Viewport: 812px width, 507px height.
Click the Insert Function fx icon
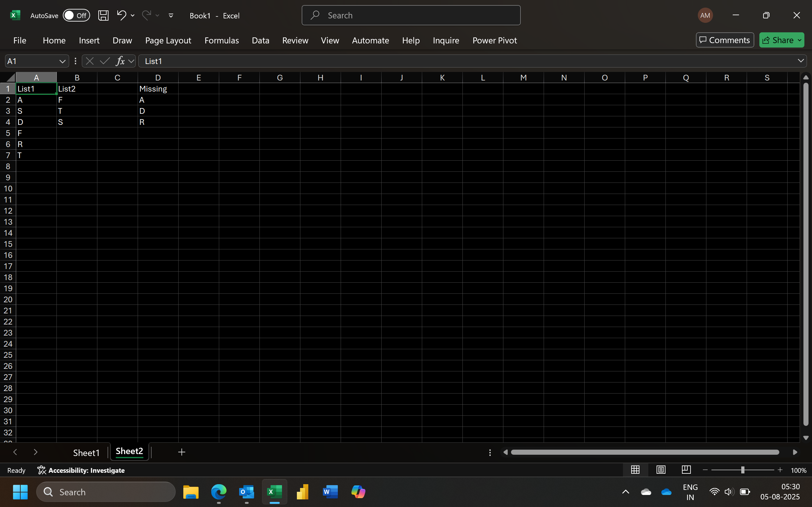tap(120, 61)
